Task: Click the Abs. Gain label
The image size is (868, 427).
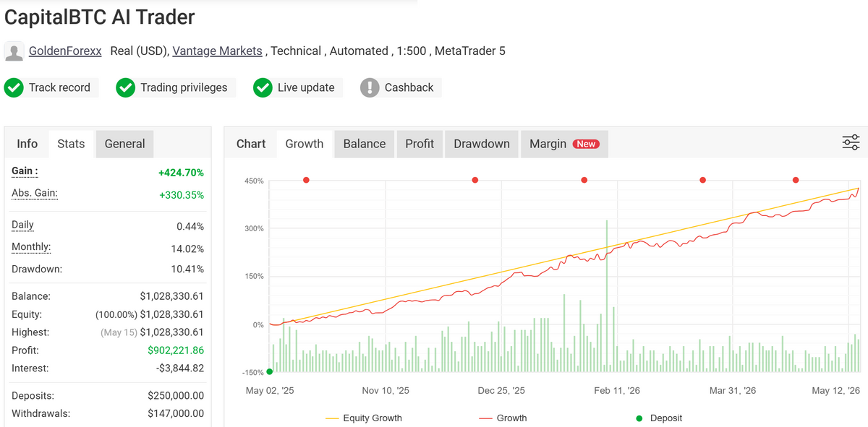Action: 35,194
